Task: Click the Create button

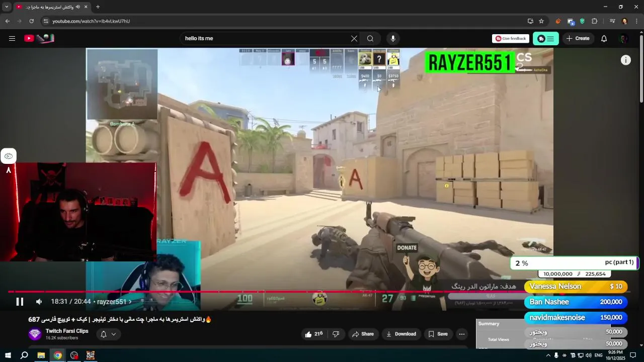Action: tap(578, 39)
